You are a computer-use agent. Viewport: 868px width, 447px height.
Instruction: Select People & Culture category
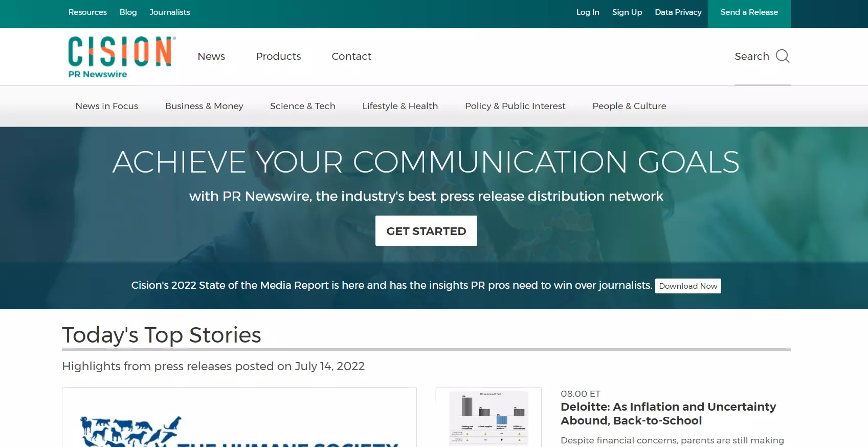click(629, 106)
